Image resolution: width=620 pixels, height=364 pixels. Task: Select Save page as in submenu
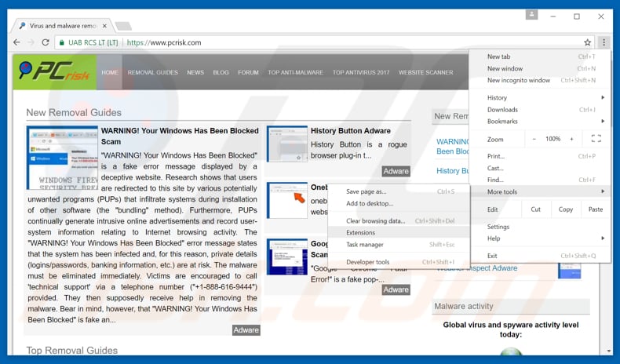coord(399,191)
